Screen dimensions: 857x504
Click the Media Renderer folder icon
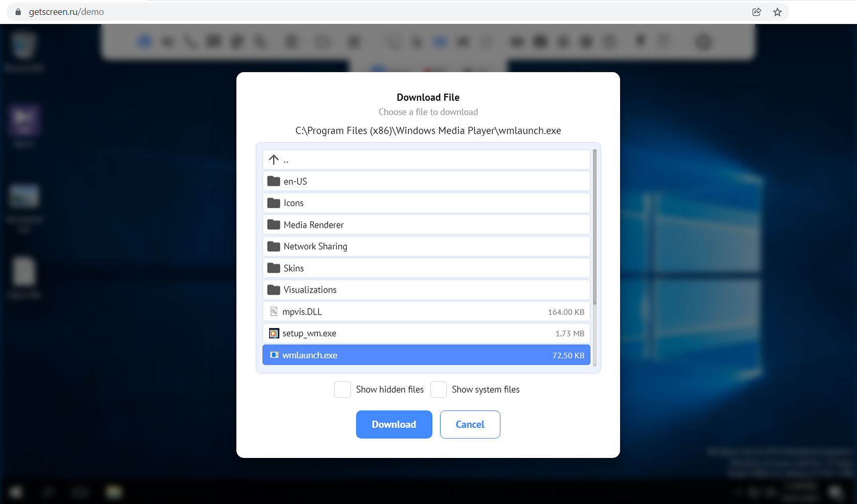point(274,225)
